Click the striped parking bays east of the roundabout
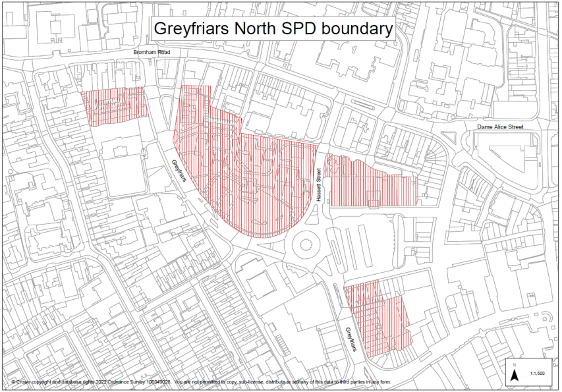 [369, 244]
